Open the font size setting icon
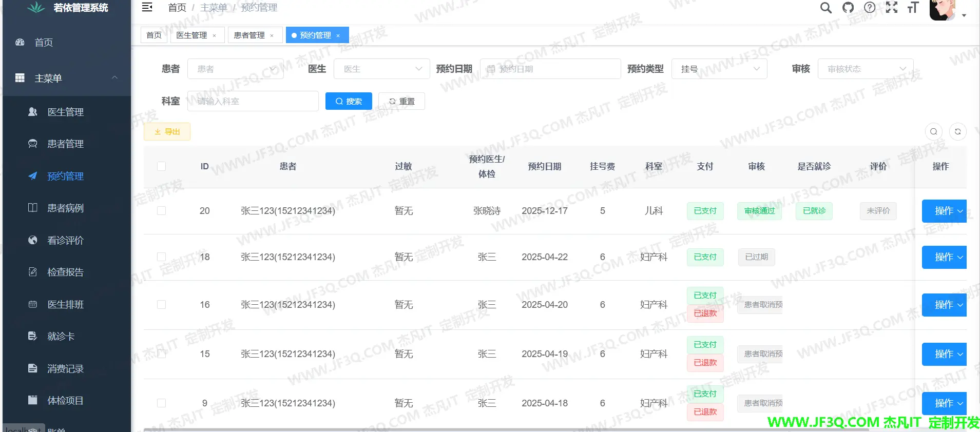This screenshot has width=980, height=432. click(913, 8)
